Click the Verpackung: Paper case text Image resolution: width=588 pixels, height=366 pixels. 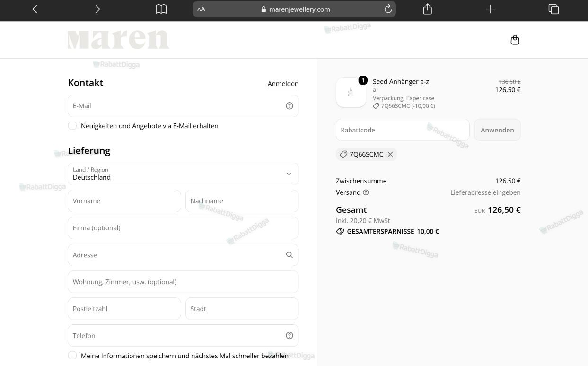404,98
